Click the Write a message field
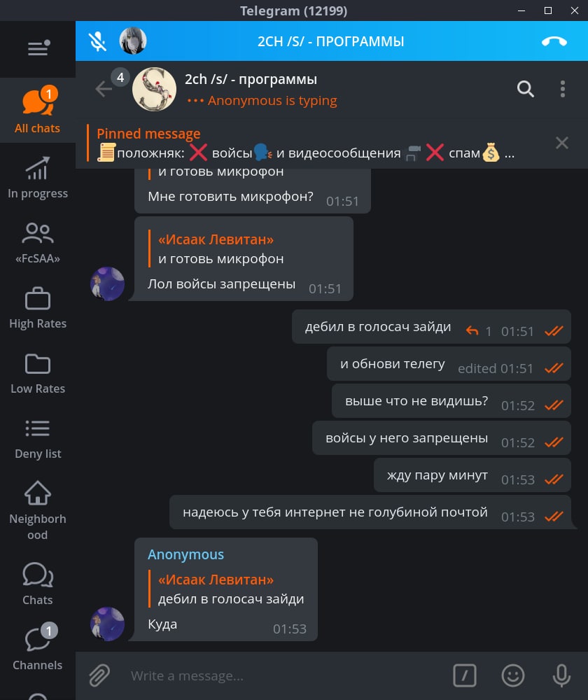588x700 pixels. [286, 676]
